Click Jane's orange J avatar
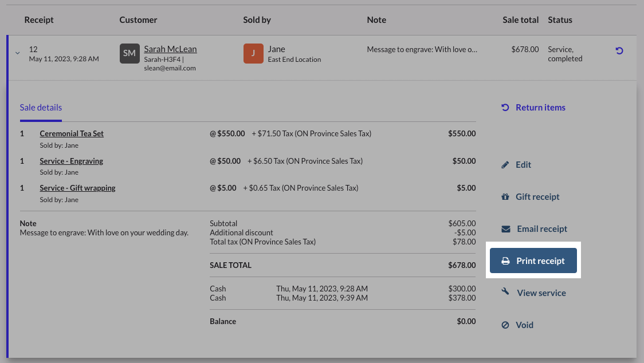The height and width of the screenshot is (363, 644). tap(253, 53)
